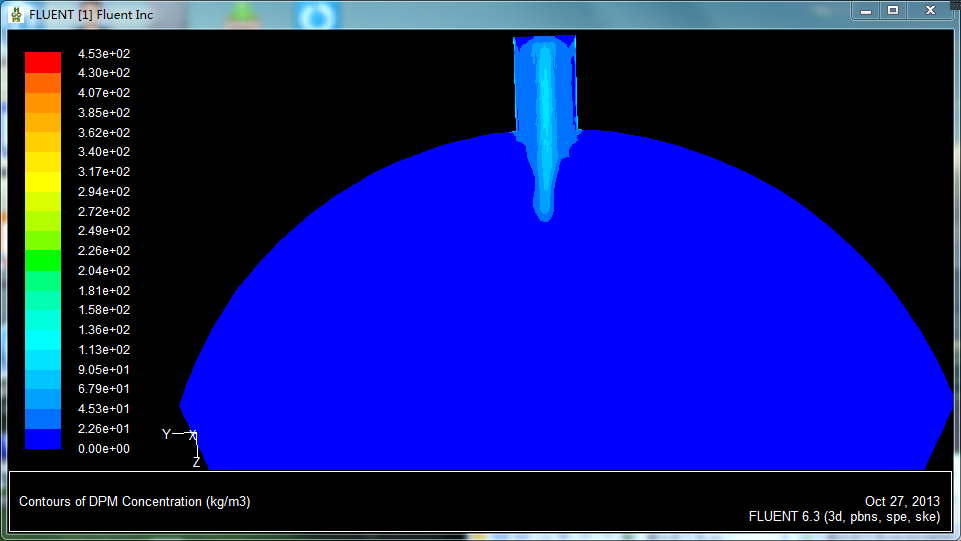961x541 pixels.
Task: Maximize the FLUENT window
Action: pos(893,11)
